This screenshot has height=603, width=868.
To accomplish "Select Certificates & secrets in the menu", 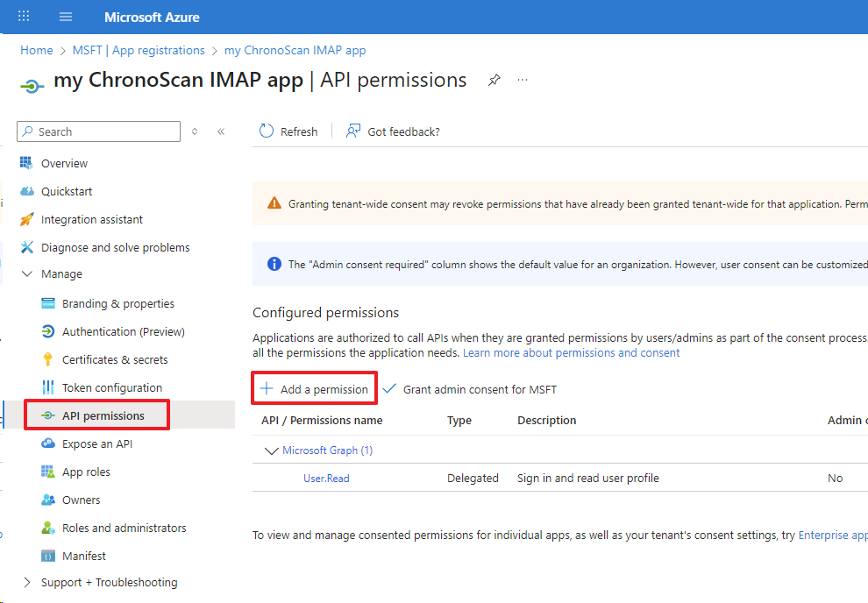I will coord(115,359).
